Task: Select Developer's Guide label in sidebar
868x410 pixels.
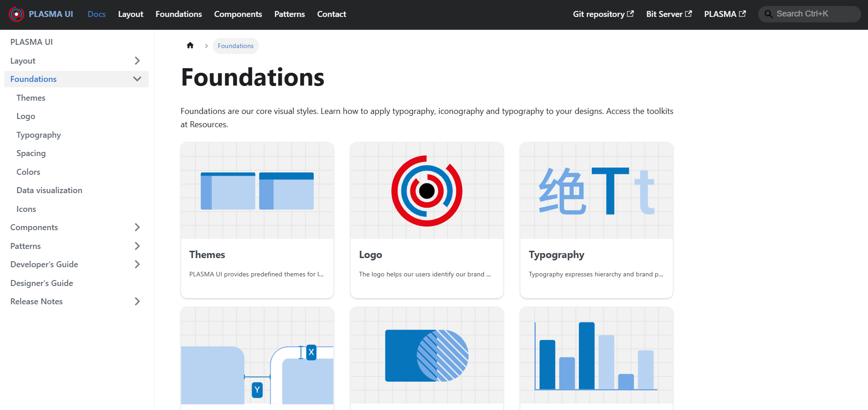Action: tap(44, 264)
